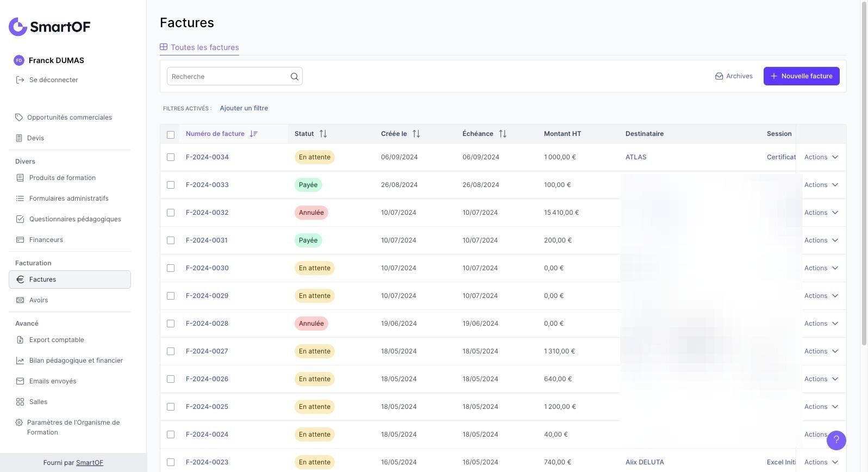Viewport: 868px width, 472px height.
Task: Open the Toutes les factures tab
Action: click(x=199, y=47)
